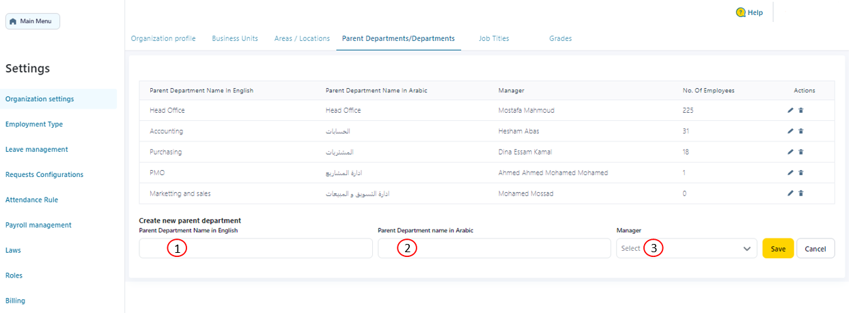Edit the Purchasing department row
The height and width of the screenshot is (313, 868).
(x=790, y=152)
